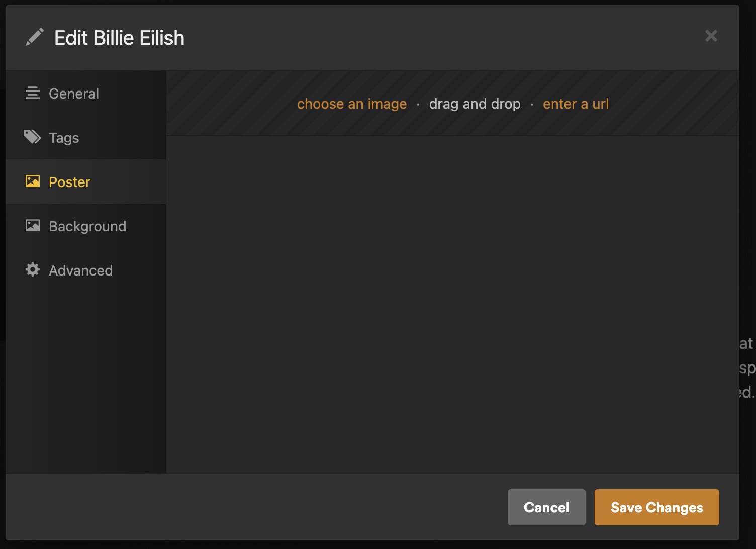Viewport: 756px width, 549px height.
Task: Click the pencil edit icon in header
Action: pos(34,37)
